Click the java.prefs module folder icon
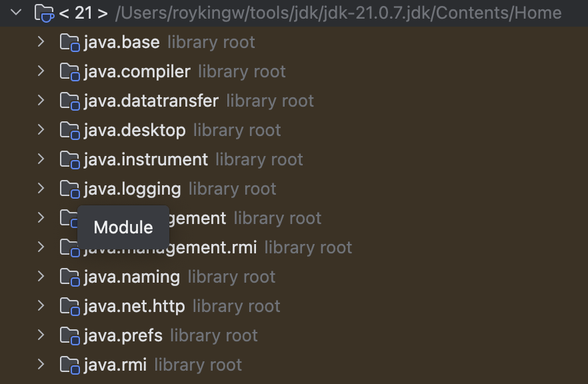 [x=69, y=336]
